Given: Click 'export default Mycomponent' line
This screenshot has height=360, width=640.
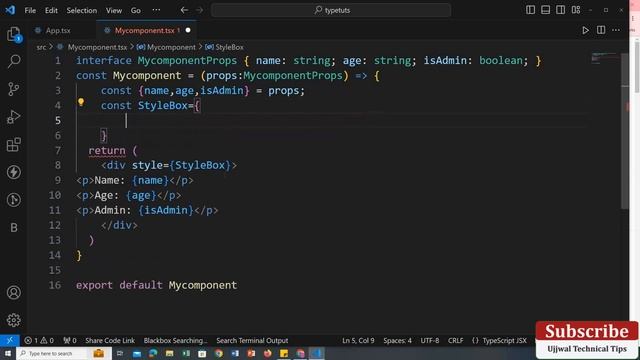Looking at the screenshot, I should 156,285.
